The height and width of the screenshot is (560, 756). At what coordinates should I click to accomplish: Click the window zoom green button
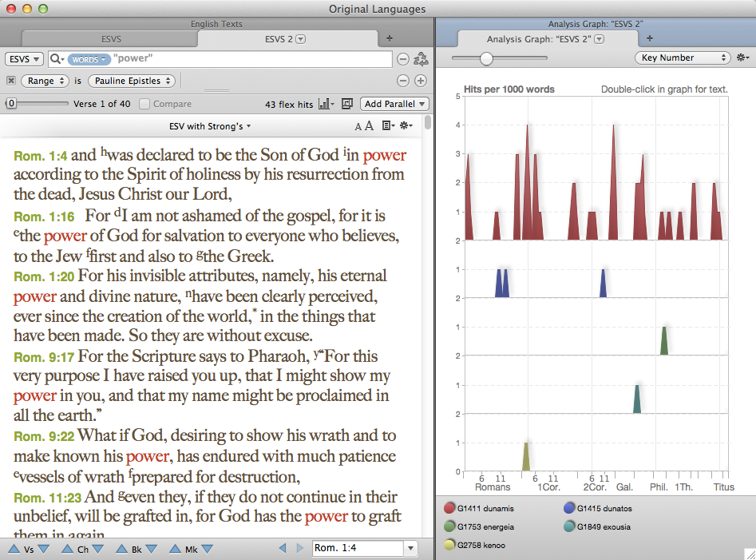click(43, 9)
